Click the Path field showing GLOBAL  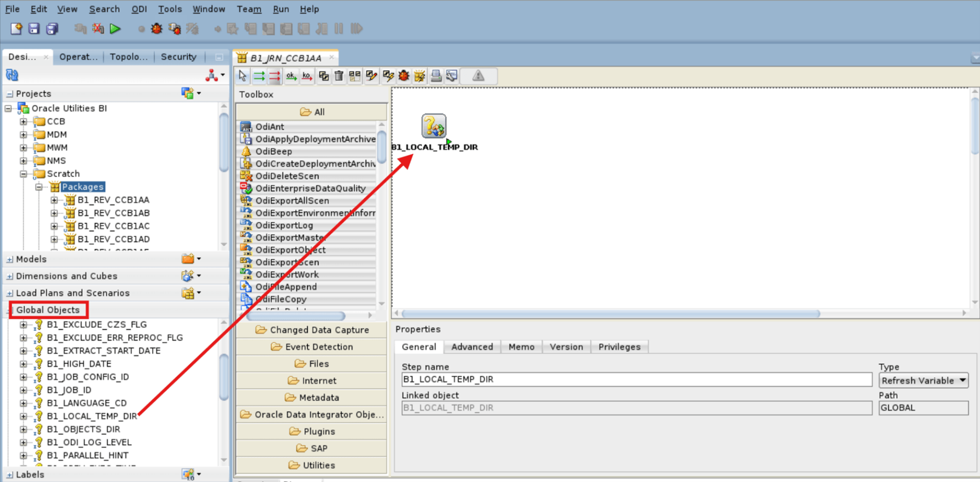(x=924, y=408)
